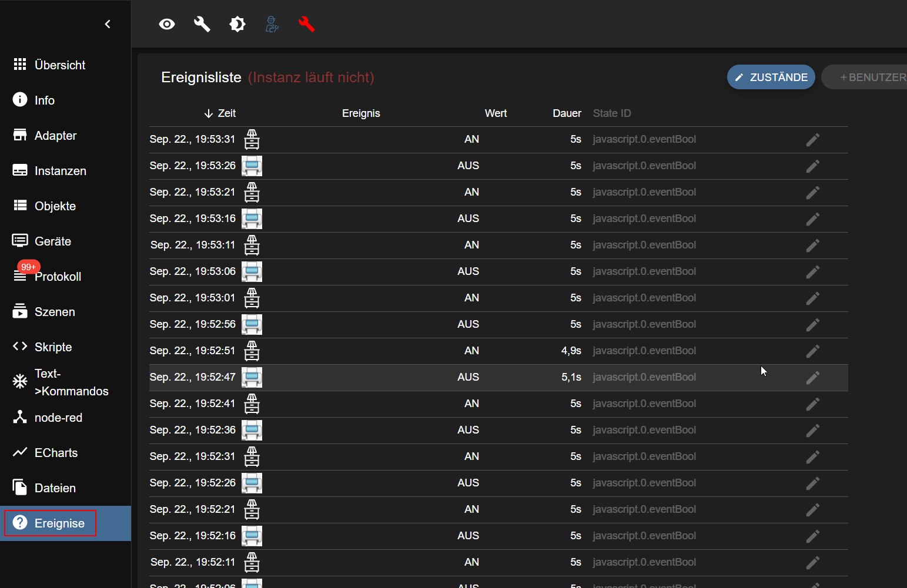The width and height of the screenshot is (907, 588).
Task: Go to Adapter section
Action: 65,135
